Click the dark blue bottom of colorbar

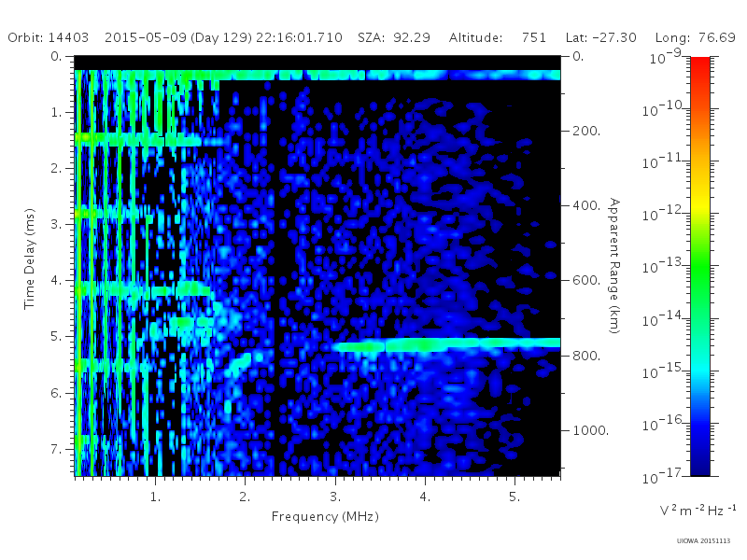point(699,464)
